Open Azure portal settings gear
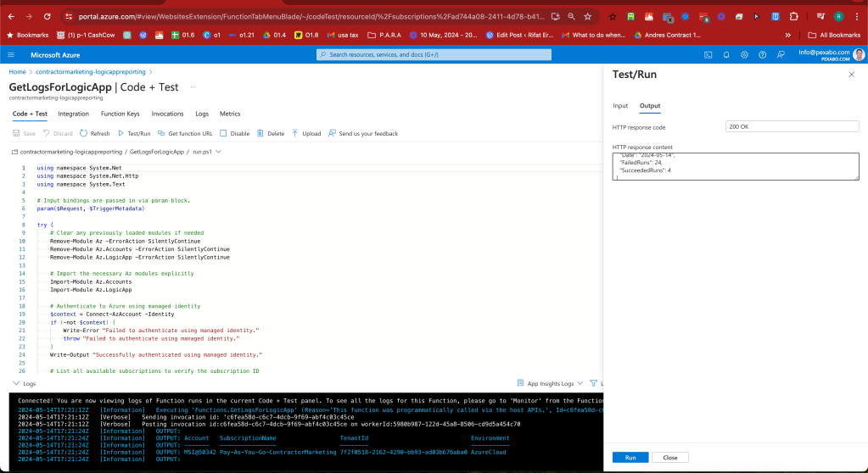The image size is (868, 473). (745, 55)
